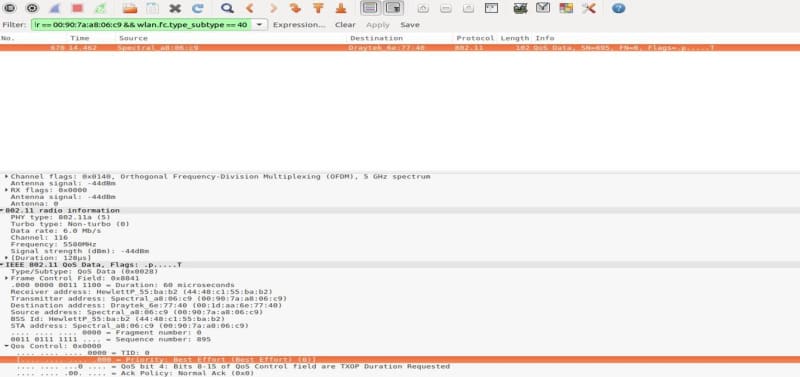This screenshot has height=377, width=800.
Task: Zoom in on packet text
Action: coord(423,8)
